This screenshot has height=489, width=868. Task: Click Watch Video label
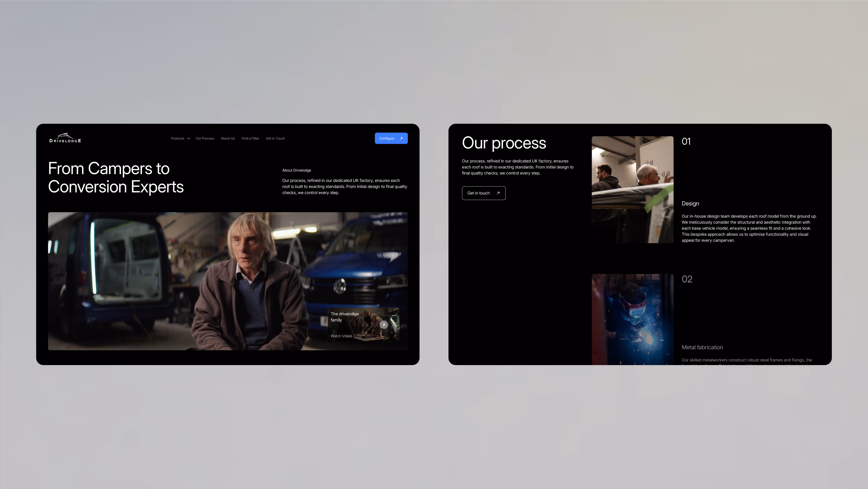[341, 336]
